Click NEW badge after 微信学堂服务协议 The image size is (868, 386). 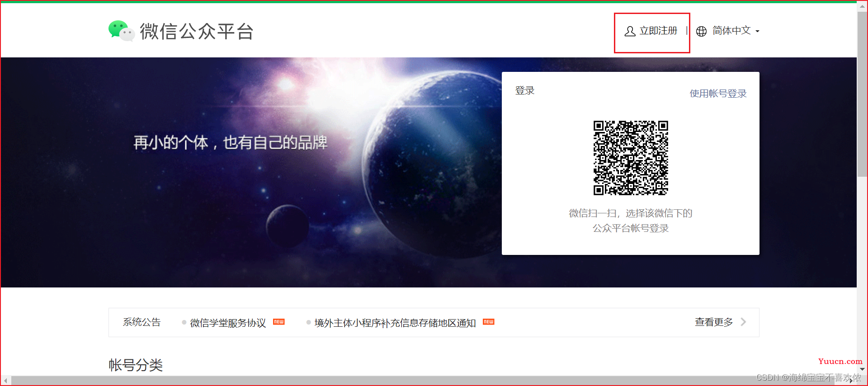click(x=279, y=322)
